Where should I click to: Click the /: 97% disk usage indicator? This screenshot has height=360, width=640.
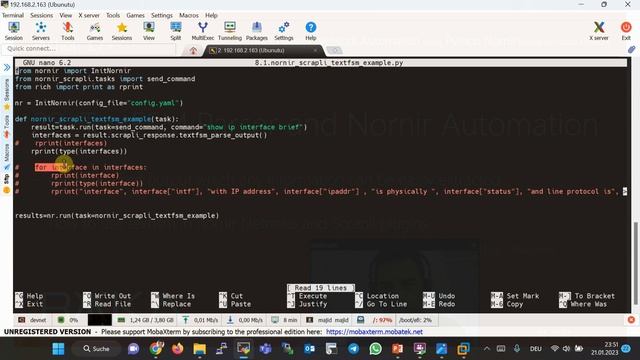point(375,320)
